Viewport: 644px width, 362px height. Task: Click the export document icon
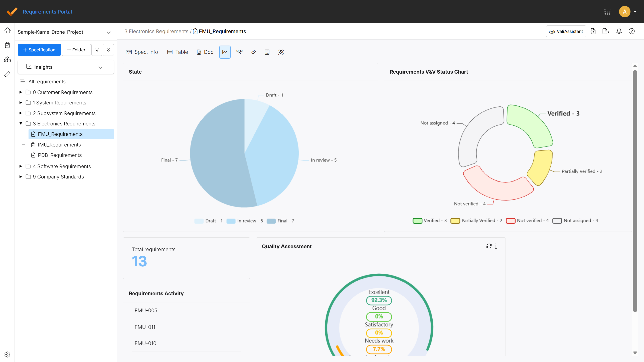coord(606,31)
